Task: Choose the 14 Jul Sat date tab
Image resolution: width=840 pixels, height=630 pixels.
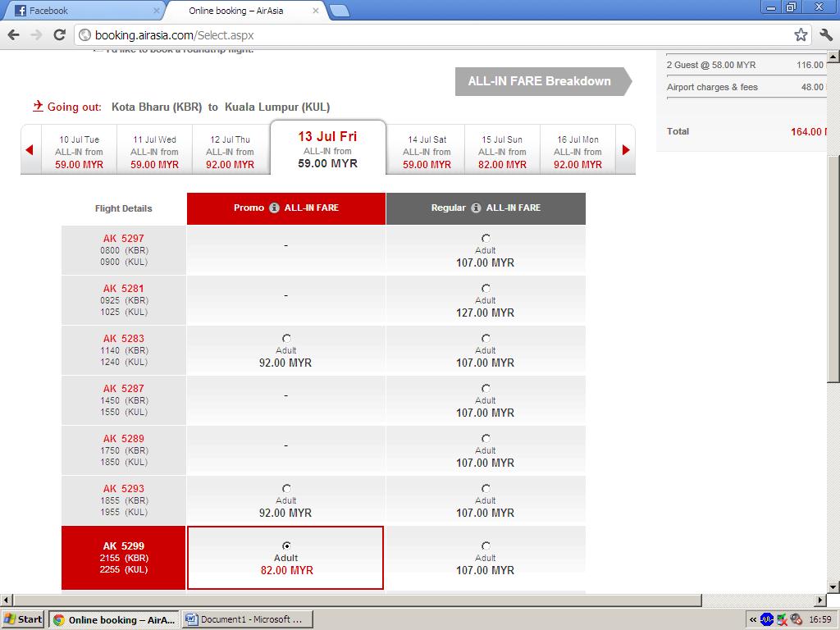Action: (x=427, y=152)
